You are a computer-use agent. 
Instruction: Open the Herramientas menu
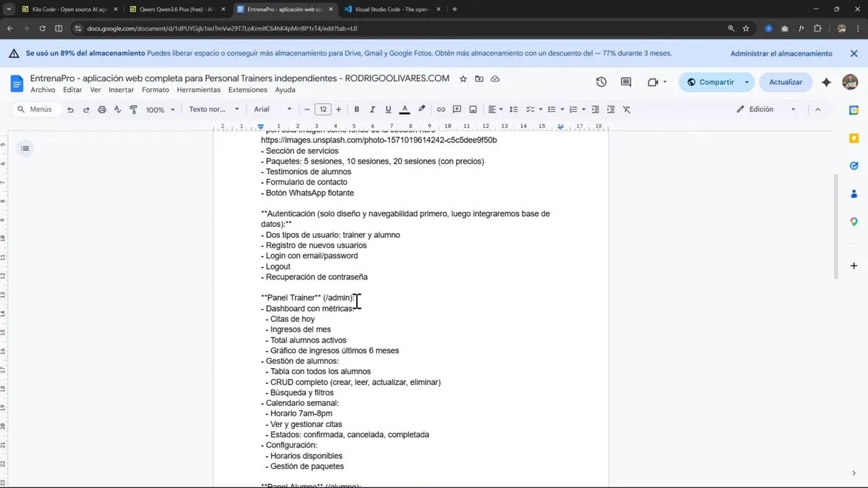click(x=199, y=89)
